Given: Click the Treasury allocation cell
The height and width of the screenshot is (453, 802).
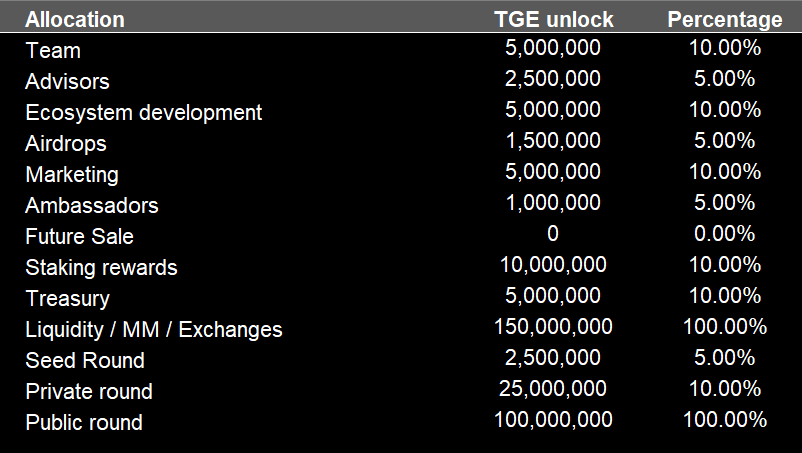Looking at the screenshot, I should pos(67,298).
